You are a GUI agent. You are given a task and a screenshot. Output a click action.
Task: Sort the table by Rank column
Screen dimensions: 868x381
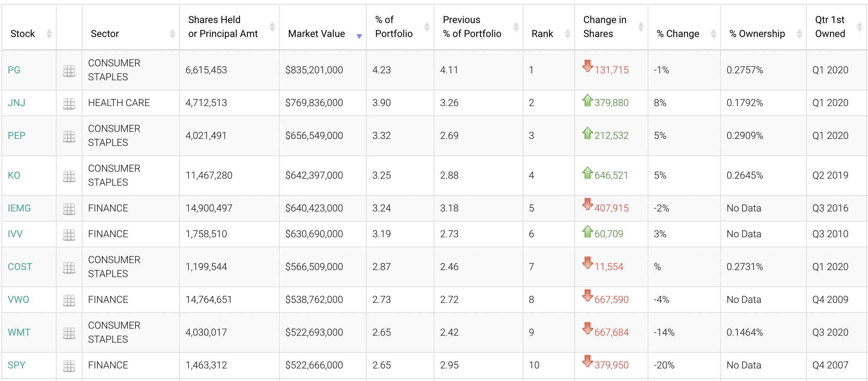pos(549,27)
